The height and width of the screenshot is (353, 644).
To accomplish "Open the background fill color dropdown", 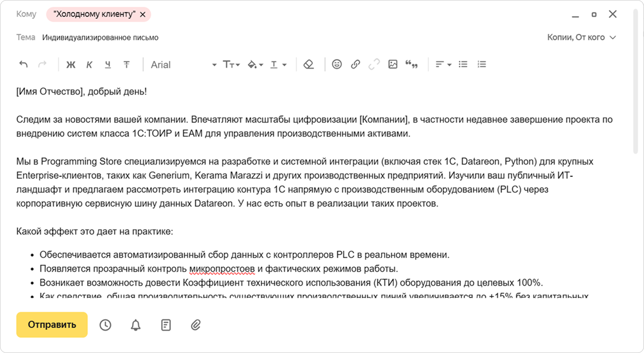I will click(x=255, y=65).
